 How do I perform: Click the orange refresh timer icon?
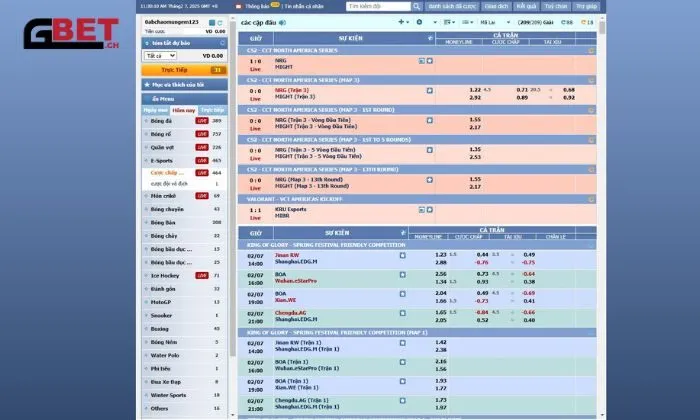pyautogui.click(x=587, y=22)
